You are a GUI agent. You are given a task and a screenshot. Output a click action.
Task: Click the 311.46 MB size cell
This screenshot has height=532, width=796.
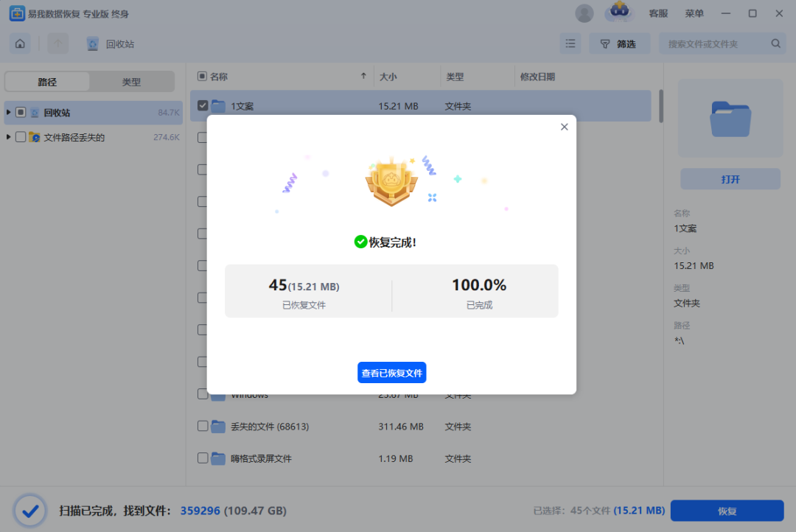click(400, 427)
